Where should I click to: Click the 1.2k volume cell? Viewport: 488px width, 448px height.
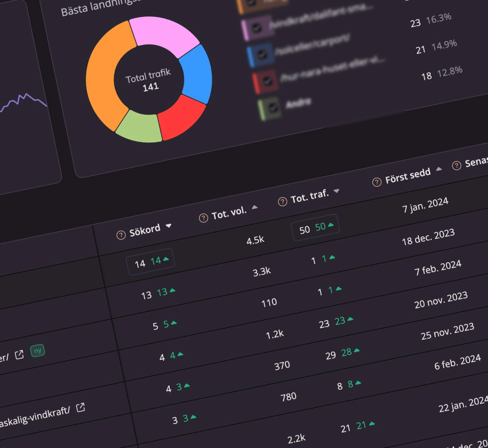tap(275, 335)
